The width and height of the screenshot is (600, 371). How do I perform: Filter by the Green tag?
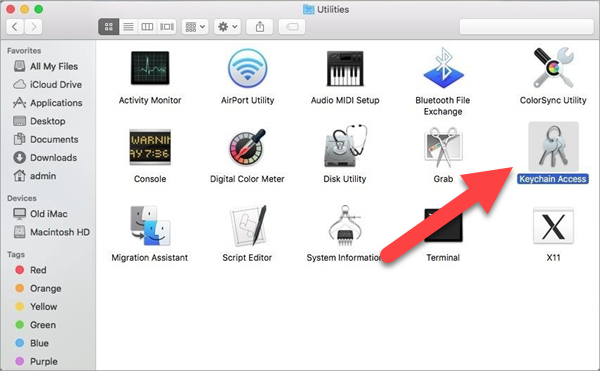pos(35,325)
